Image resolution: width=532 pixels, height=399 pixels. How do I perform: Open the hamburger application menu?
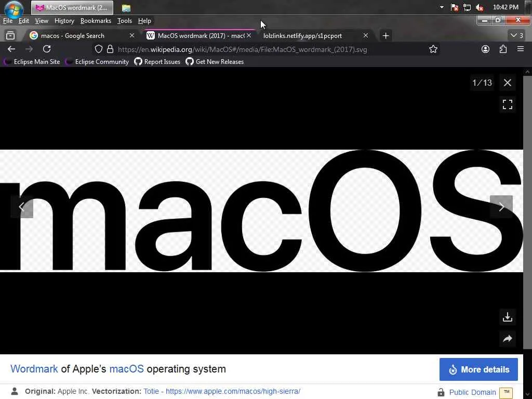click(521, 49)
